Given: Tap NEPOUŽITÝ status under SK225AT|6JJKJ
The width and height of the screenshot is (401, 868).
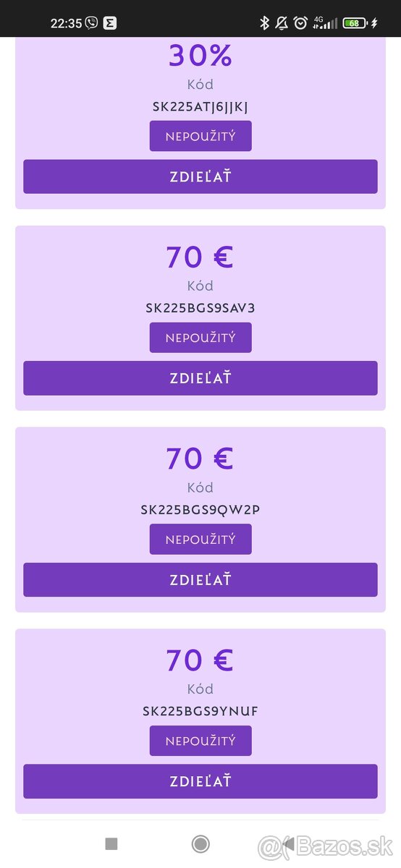Looking at the screenshot, I should coord(200,136).
